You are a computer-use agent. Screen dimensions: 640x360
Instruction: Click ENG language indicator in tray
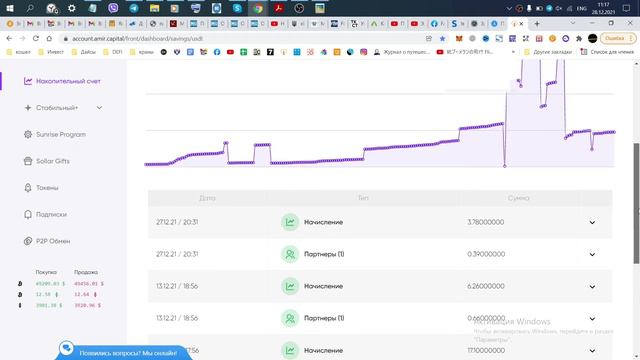[582, 8]
